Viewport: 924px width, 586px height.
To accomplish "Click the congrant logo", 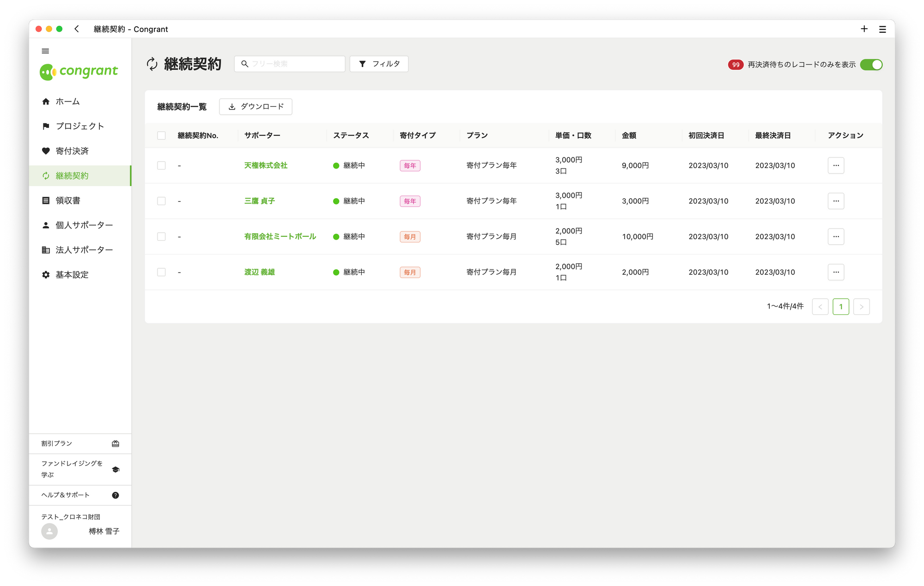I will point(79,72).
